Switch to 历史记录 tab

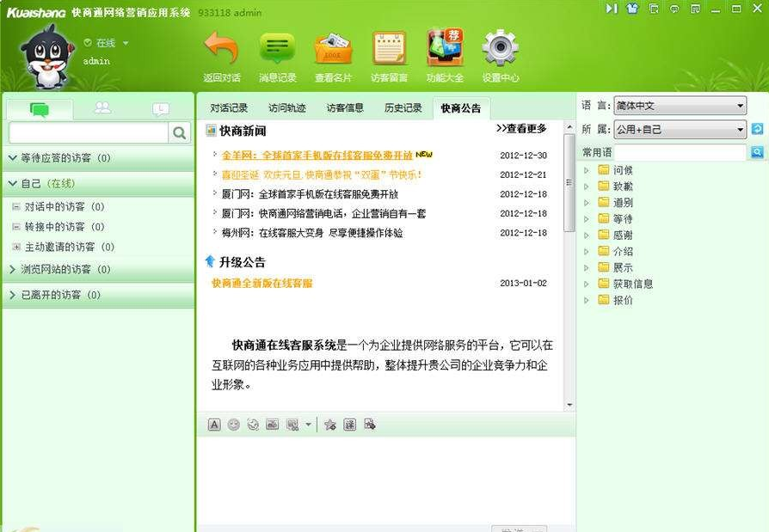[403, 107]
